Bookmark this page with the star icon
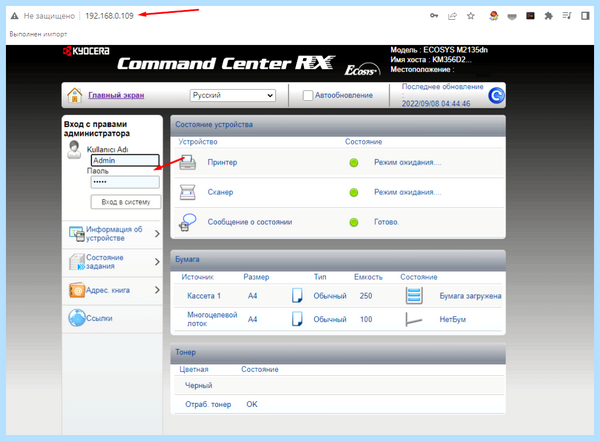 pyautogui.click(x=471, y=16)
